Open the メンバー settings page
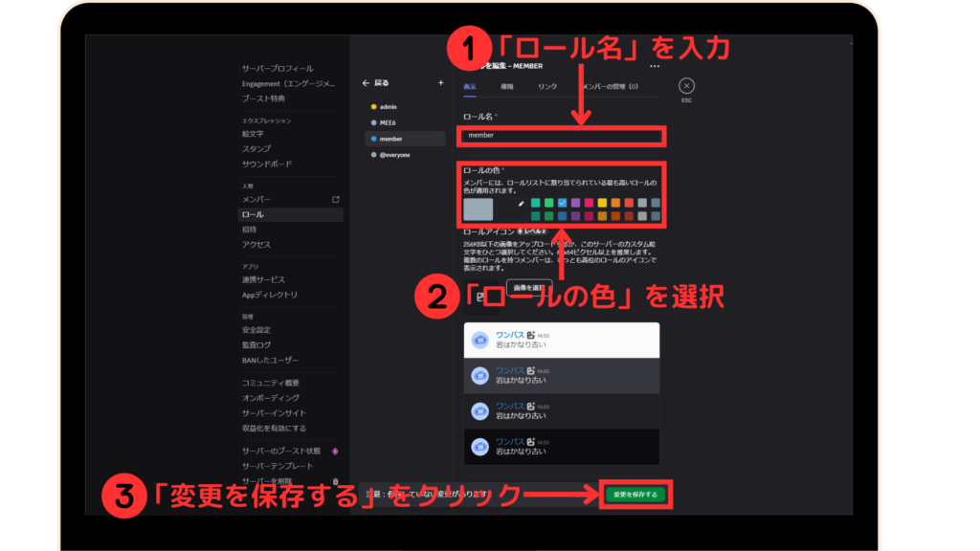The image size is (980, 551). pos(256,199)
